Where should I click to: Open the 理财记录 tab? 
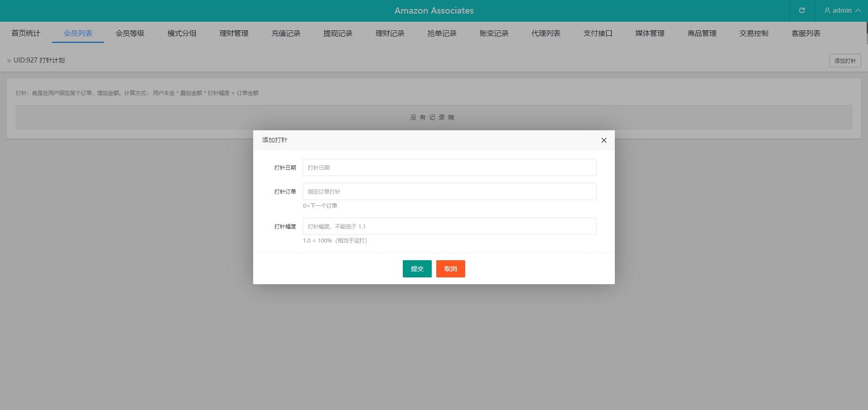pos(390,33)
